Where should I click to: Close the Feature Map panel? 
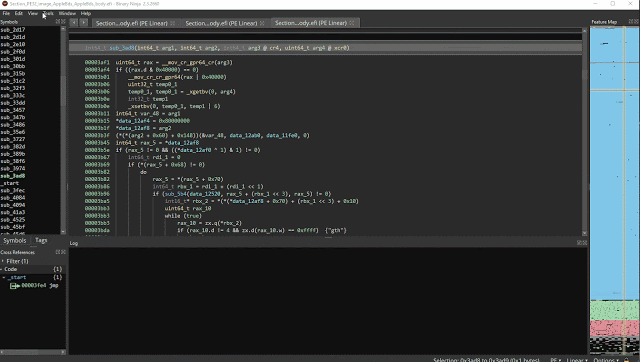[636, 22]
